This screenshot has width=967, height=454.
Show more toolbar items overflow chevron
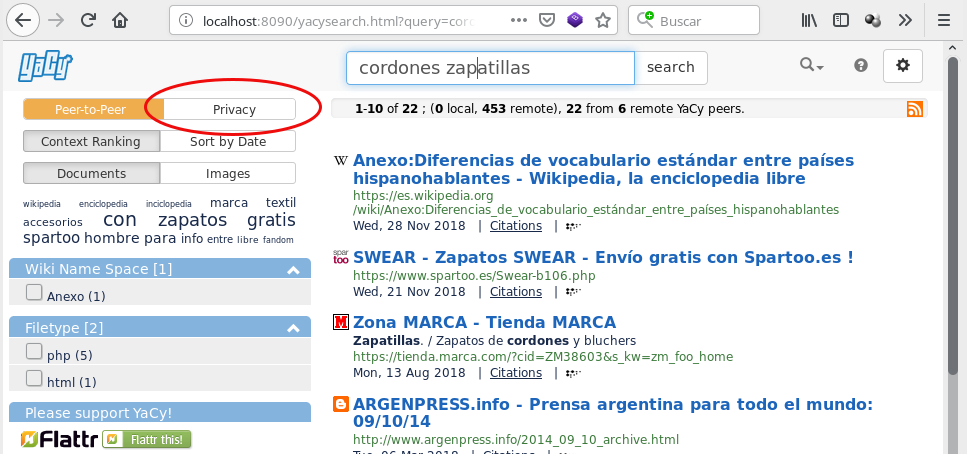coord(905,20)
